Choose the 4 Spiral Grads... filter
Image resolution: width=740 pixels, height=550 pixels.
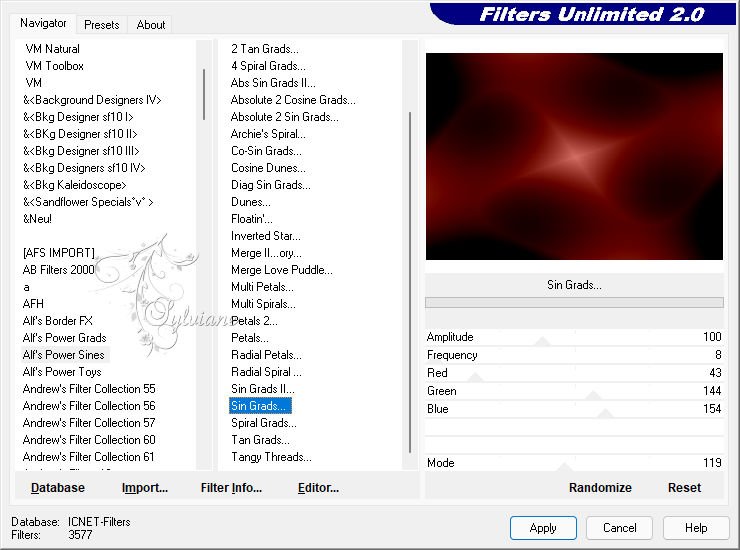coord(268,66)
